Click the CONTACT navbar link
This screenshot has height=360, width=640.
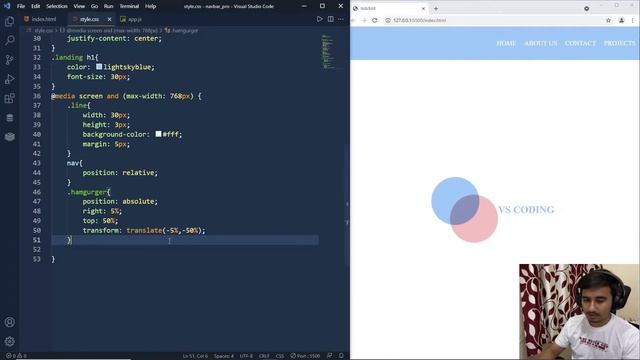[x=580, y=43]
